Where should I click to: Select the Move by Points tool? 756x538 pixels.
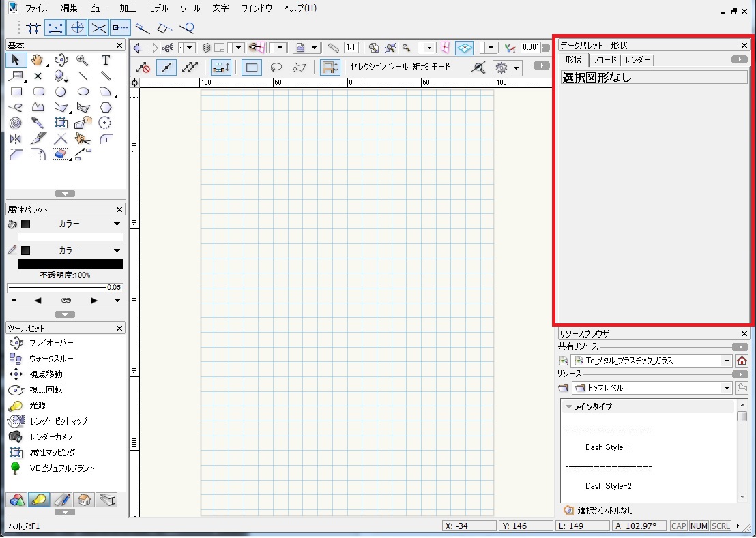[x=83, y=154]
